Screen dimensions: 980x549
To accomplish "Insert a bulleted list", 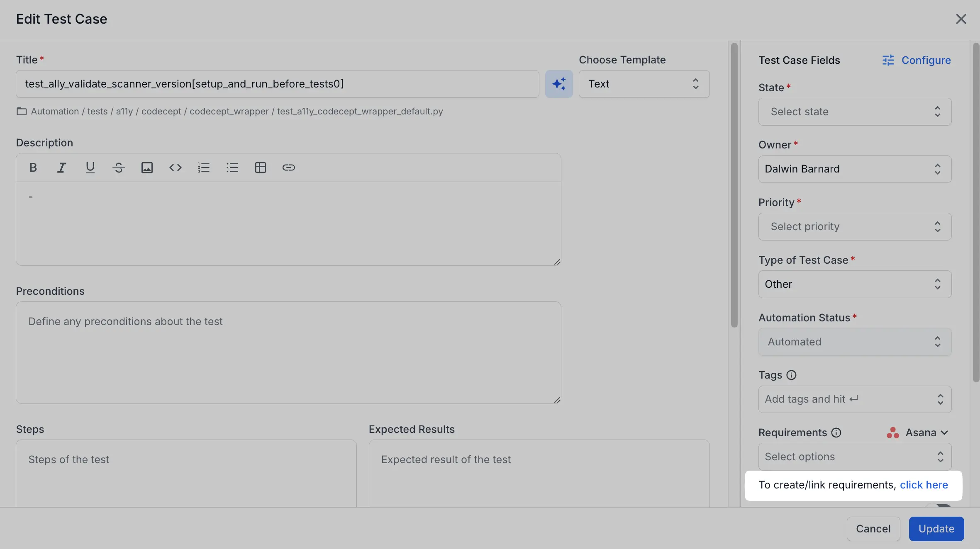I will point(232,168).
